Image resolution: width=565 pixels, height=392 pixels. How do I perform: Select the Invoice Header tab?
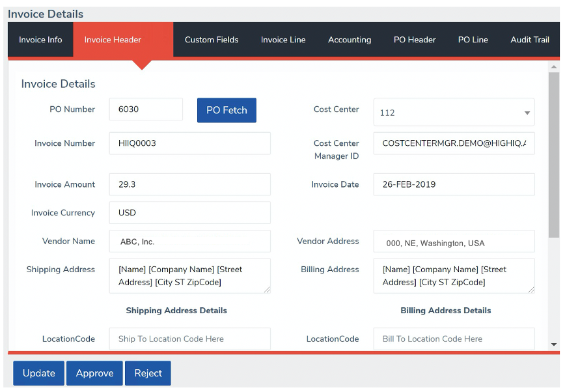point(113,40)
